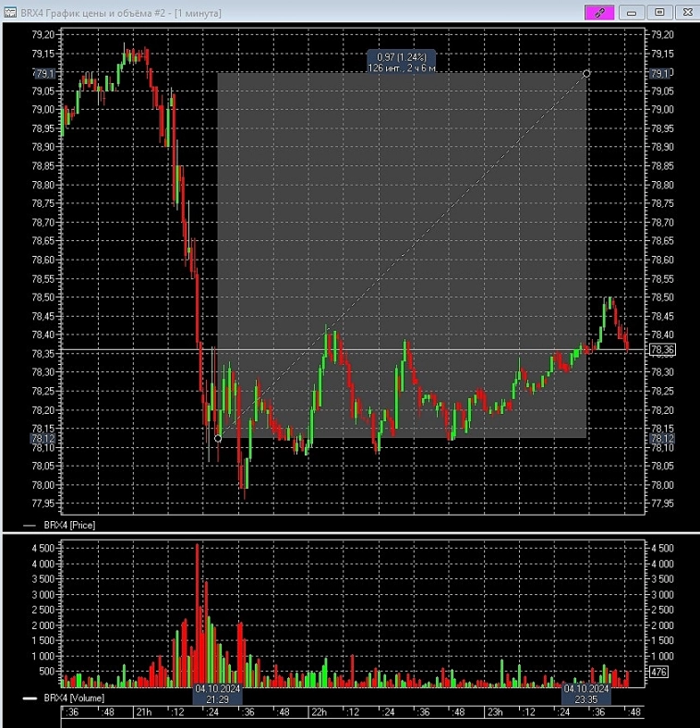Screen dimensions: 700x728
Task: Click the current volume label 476
Action: point(659,672)
